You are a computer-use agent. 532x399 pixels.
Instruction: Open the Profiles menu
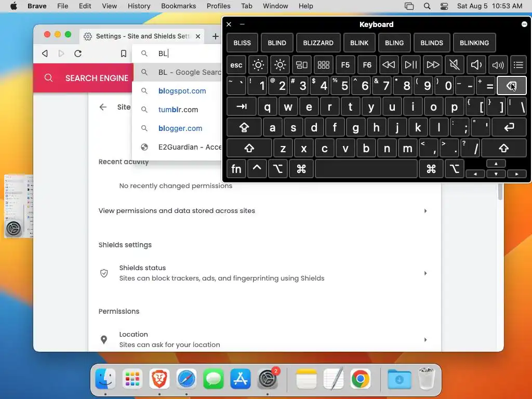coord(219,6)
